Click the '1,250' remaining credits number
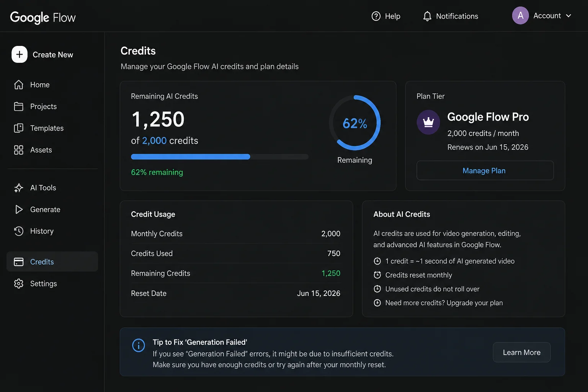The image size is (588, 392). pos(158,119)
